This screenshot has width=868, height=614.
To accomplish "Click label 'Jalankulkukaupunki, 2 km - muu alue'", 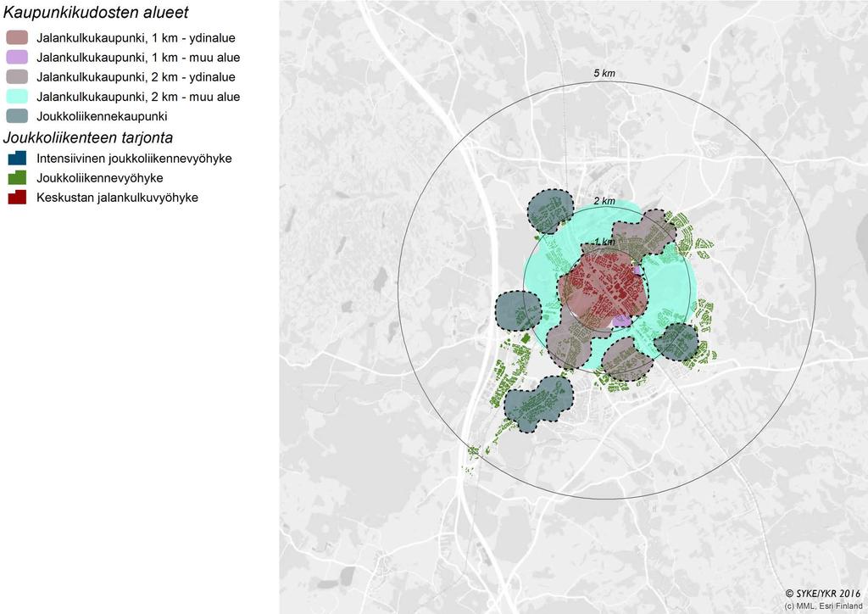I will (138, 97).
